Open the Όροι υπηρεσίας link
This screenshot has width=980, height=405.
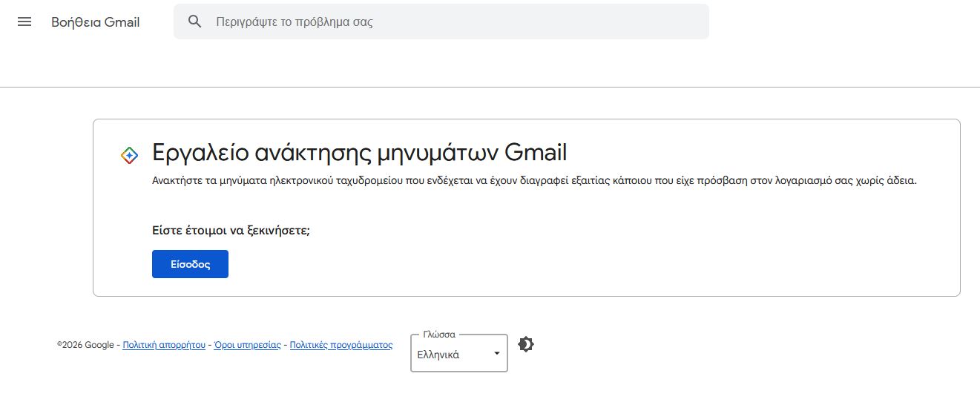coord(247,345)
